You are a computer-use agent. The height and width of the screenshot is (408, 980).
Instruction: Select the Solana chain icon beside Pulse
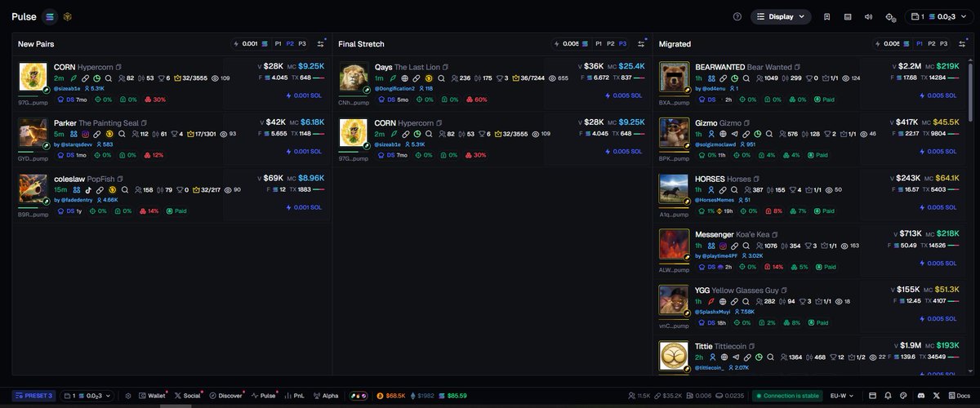(51, 16)
